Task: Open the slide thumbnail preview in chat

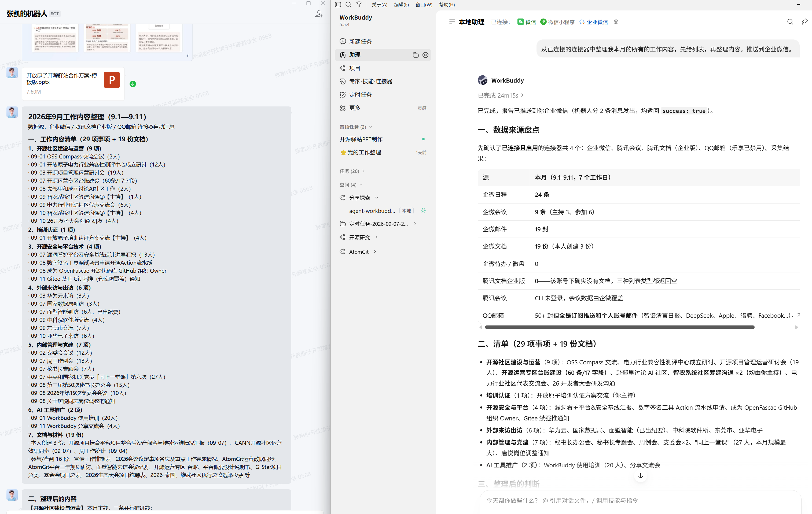Action: pos(107,42)
